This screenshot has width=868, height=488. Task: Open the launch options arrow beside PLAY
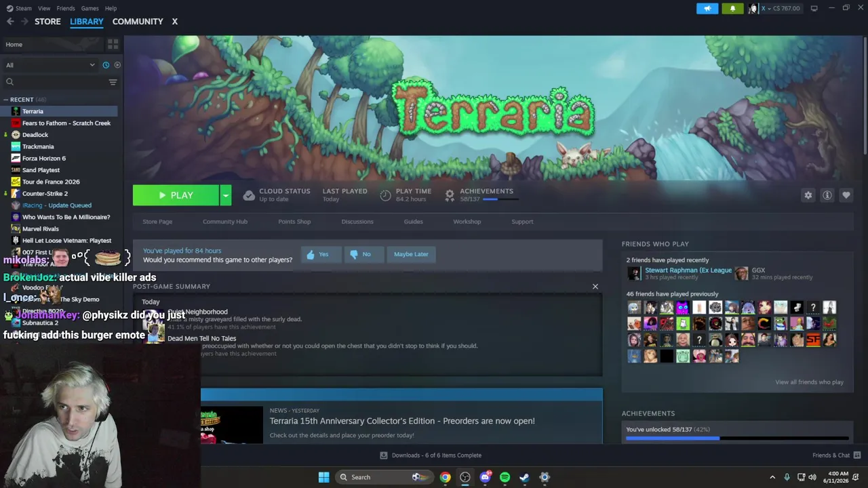pos(225,195)
